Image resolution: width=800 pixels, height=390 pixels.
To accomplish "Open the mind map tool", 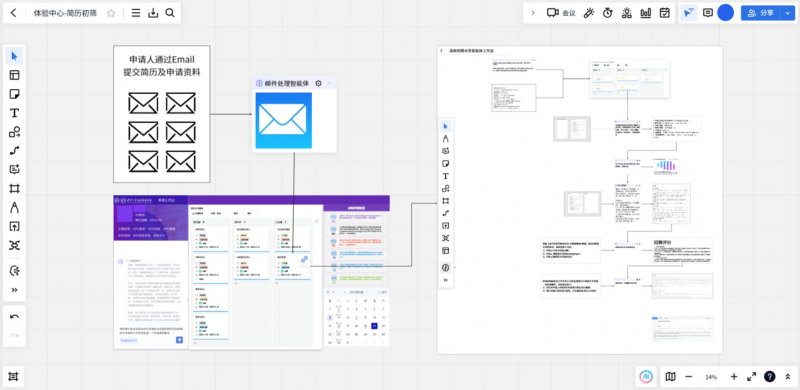I will click(14, 246).
